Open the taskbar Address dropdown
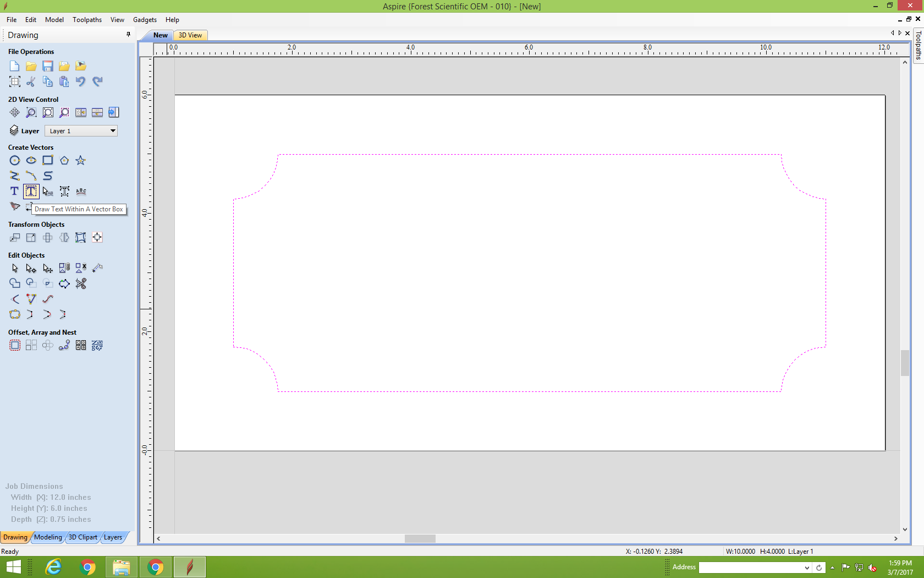The width and height of the screenshot is (924, 578). pos(807,568)
